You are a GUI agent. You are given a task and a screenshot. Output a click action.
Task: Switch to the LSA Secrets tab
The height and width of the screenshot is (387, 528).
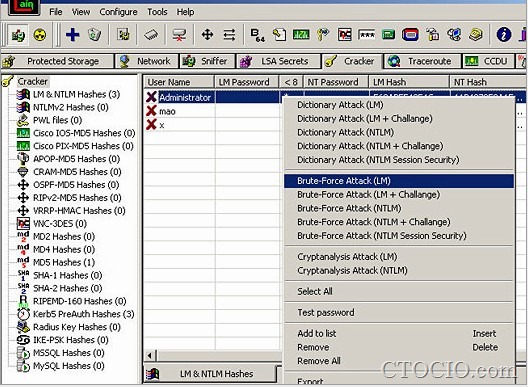[278, 61]
